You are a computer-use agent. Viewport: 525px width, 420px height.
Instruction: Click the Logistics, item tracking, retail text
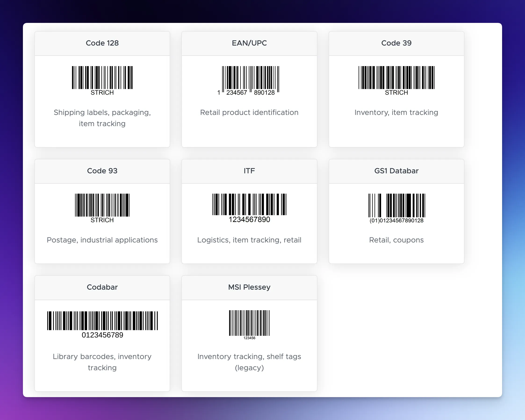tap(249, 240)
